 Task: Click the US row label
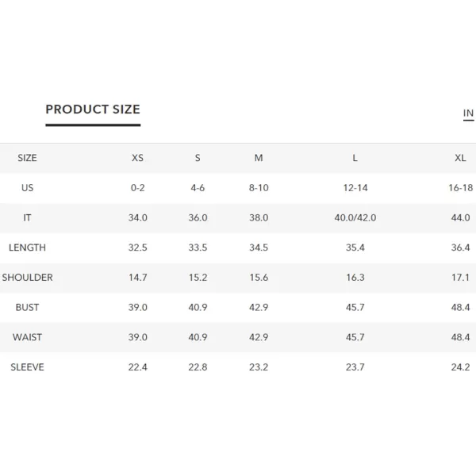pyautogui.click(x=27, y=187)
